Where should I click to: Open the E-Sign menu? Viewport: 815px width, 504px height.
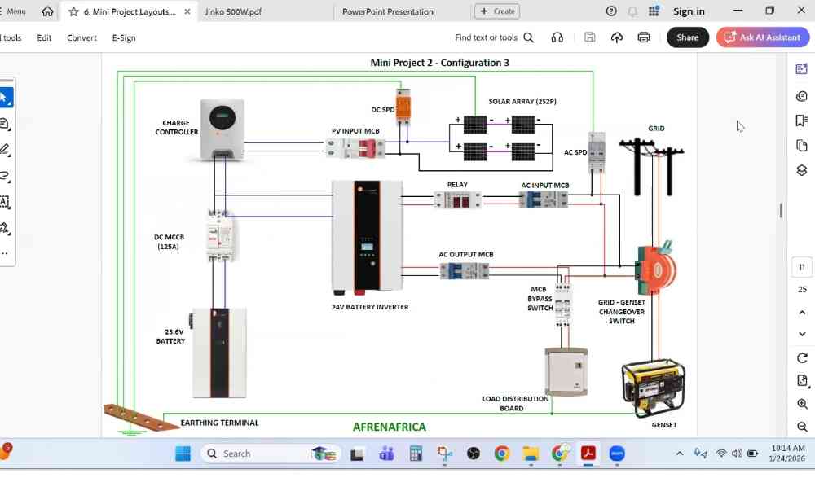124,37
